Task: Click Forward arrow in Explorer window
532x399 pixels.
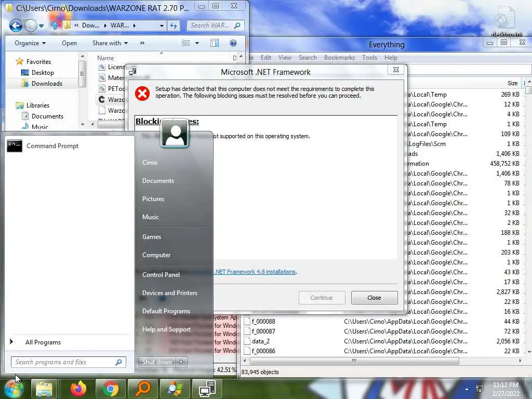Action: point(31,25)
